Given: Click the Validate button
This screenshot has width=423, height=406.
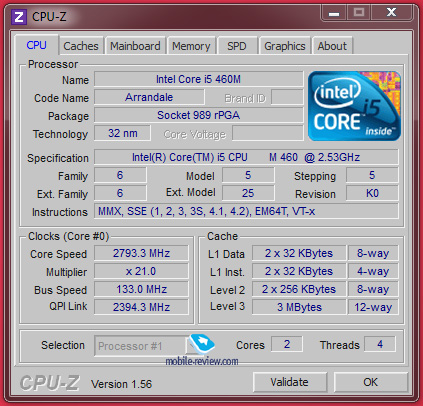Looking at the screenshot, I should pos(290,382).
